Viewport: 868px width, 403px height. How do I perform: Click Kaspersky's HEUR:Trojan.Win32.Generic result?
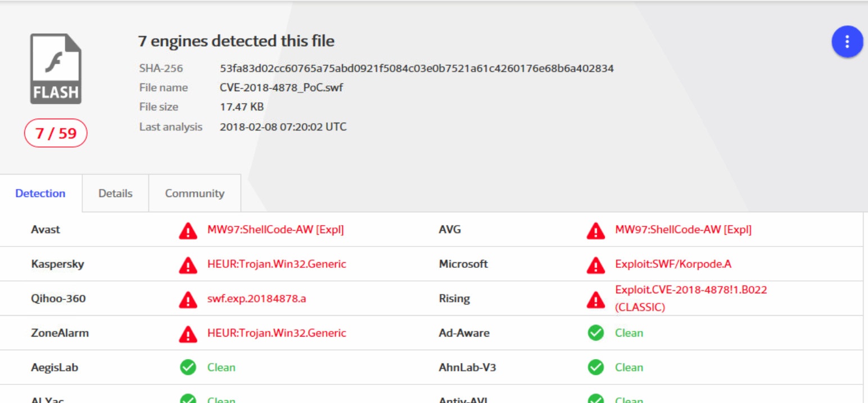tap(277, 264)
